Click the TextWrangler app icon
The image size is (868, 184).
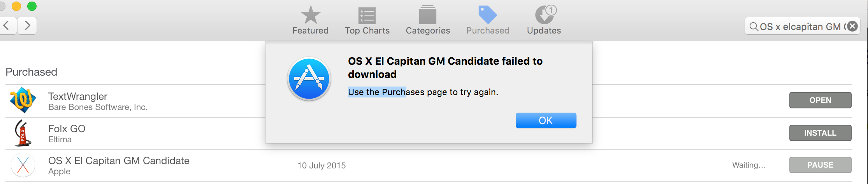23,100
